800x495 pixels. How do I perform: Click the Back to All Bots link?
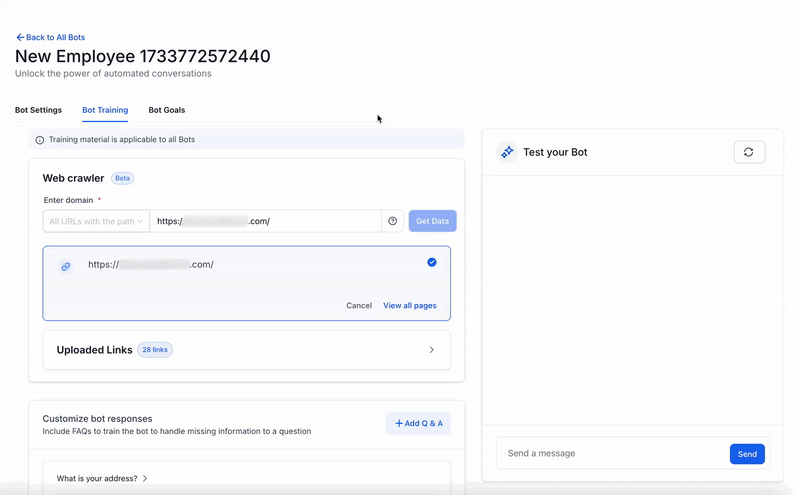(51, 37)
